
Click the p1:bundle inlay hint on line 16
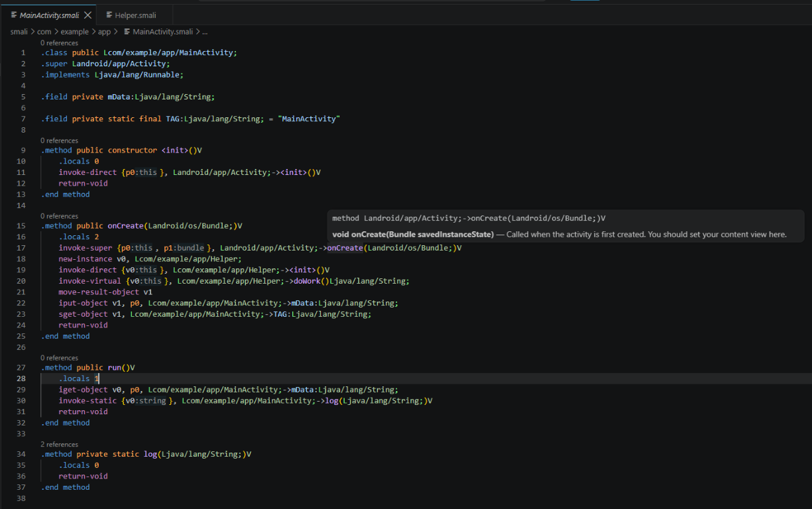[184, 248]
